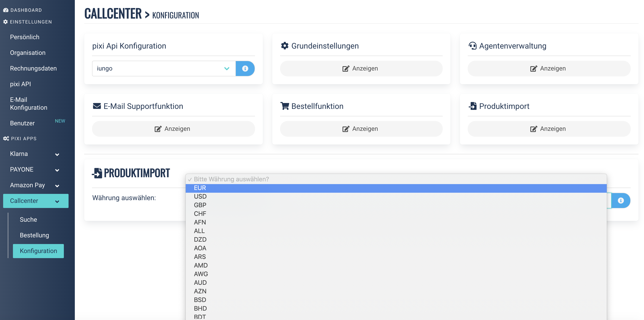Show Produktimport via Anzeigen button
644x320 pixels.
pos(549,129)
